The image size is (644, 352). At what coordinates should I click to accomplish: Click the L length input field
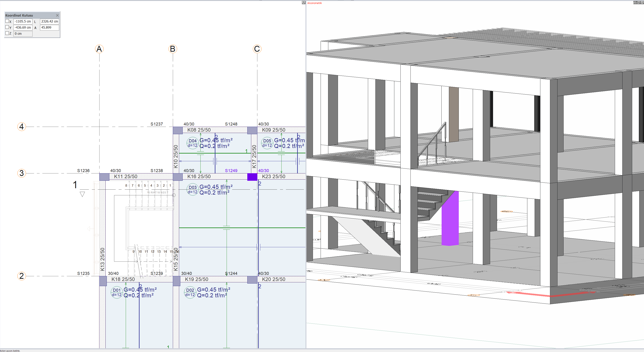pos(49,22)
